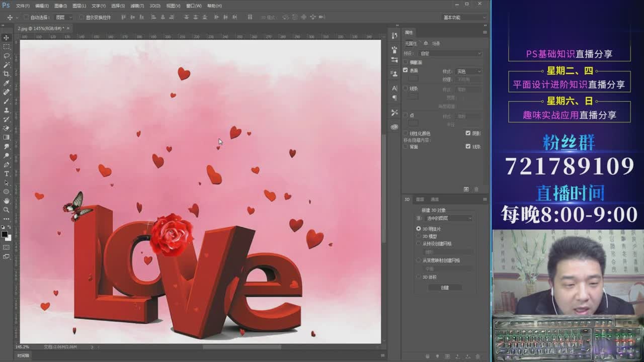
Task: Select the 3D 明信片 radio button
Action: (x=419, y=229)
